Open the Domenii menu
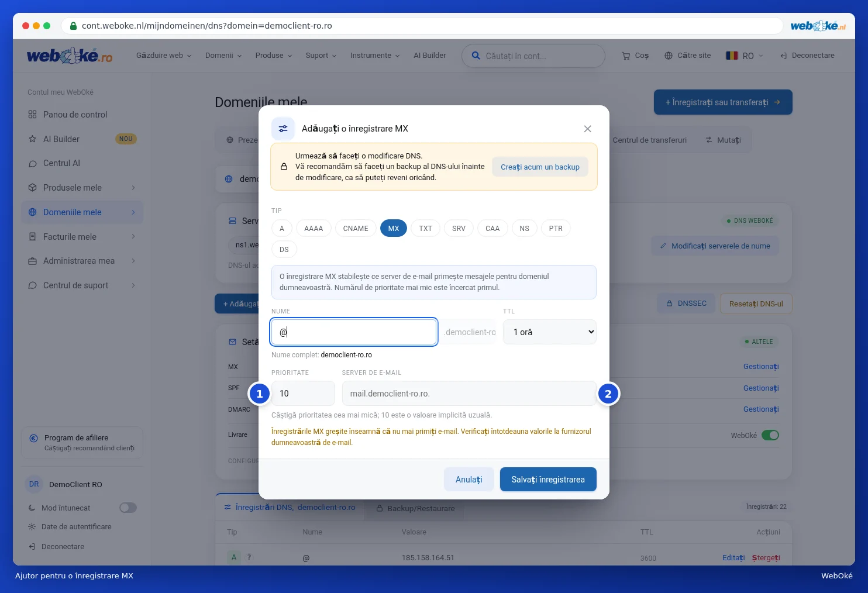Viewport: 868px width, 593px height. coord(223,56)
